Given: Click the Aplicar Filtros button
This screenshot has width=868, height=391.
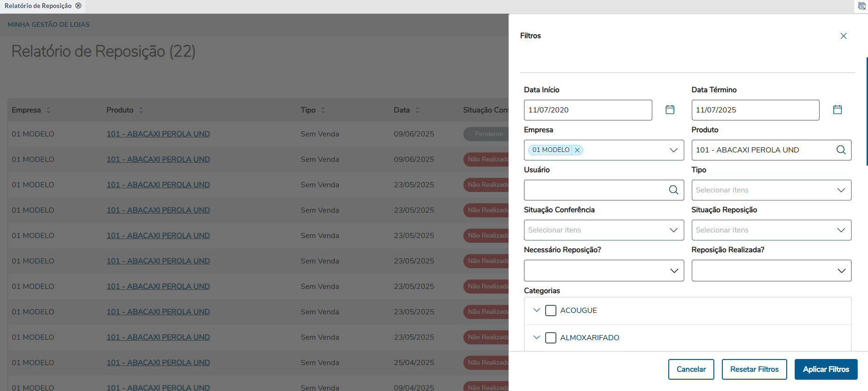Looking at the screenshot, I should click(x=826, y=369).
